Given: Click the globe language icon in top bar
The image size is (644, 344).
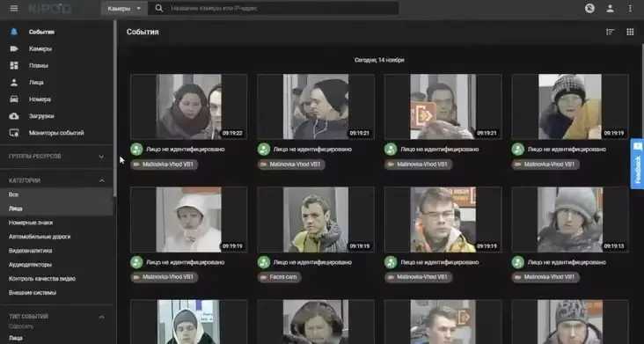Looking at the screenshot, I should pyautogui.click(x=589, y=8).
